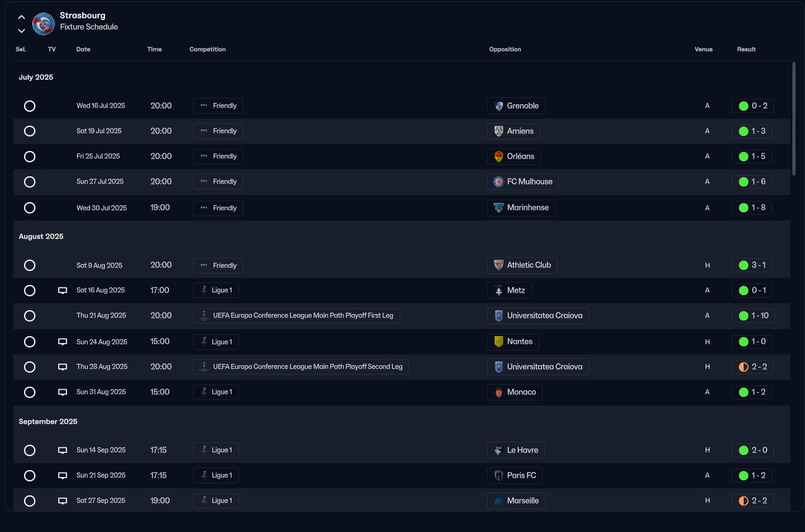The image size is (805, 532).
Task: Click TV icon on the Paris FC row
Action: 63,476
